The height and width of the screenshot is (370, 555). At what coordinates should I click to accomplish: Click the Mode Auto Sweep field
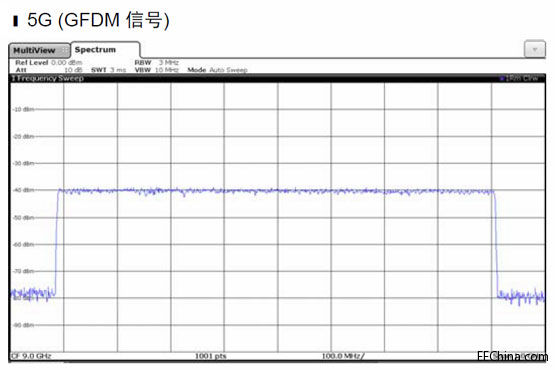tap(217, 70)
